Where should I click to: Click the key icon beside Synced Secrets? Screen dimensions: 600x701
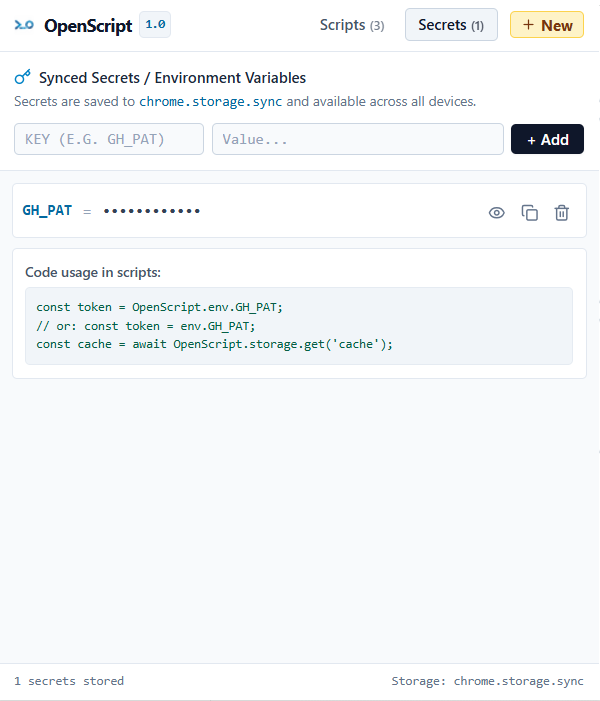[22, 77]
